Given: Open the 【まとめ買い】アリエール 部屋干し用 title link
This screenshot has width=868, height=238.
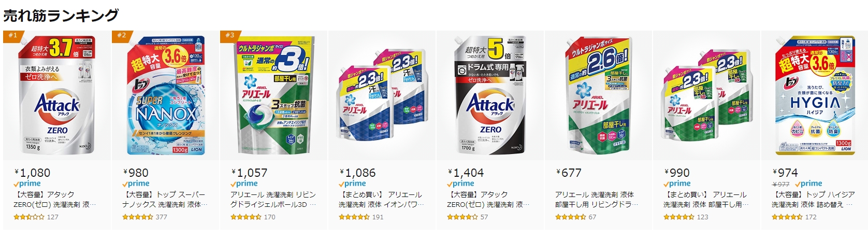Looking at the screenshot, I should (706, 200).
